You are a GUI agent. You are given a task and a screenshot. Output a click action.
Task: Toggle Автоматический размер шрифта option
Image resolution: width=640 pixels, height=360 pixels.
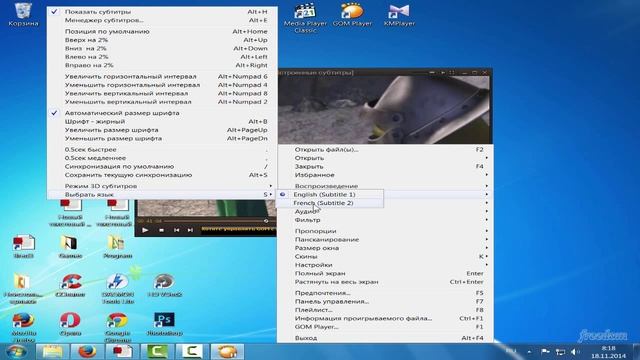(162, 113)
